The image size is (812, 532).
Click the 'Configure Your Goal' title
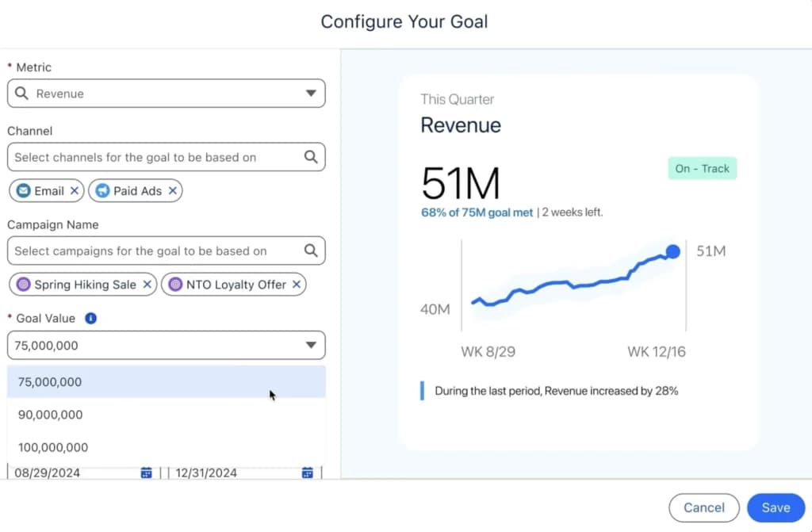(404, 21)
